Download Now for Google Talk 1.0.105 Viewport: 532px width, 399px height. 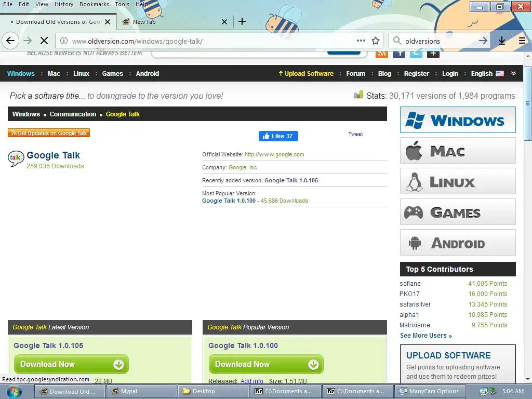pos(71,364)
